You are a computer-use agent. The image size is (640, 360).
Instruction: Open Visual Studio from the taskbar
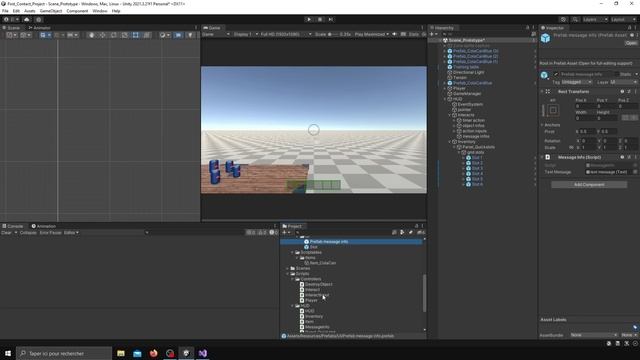[x=202, y=353]
